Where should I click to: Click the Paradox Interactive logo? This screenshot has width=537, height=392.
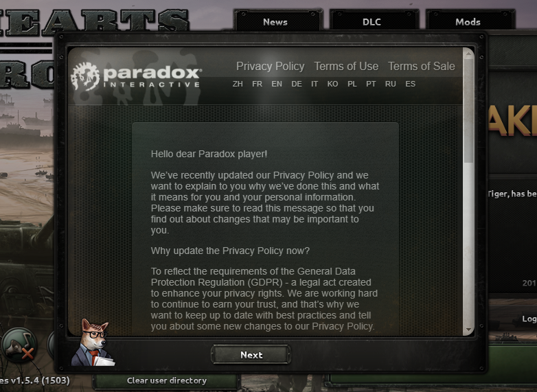(x=136, y=76)
